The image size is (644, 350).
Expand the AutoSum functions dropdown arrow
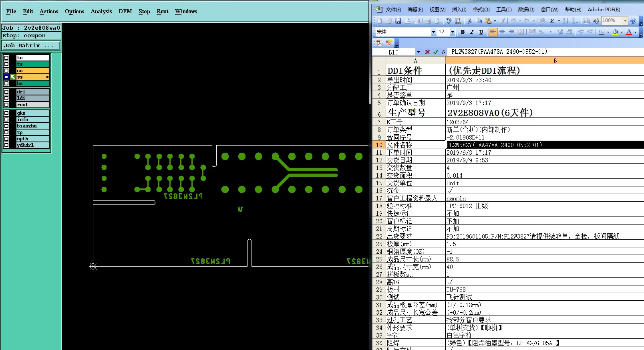tap(559, 21)
